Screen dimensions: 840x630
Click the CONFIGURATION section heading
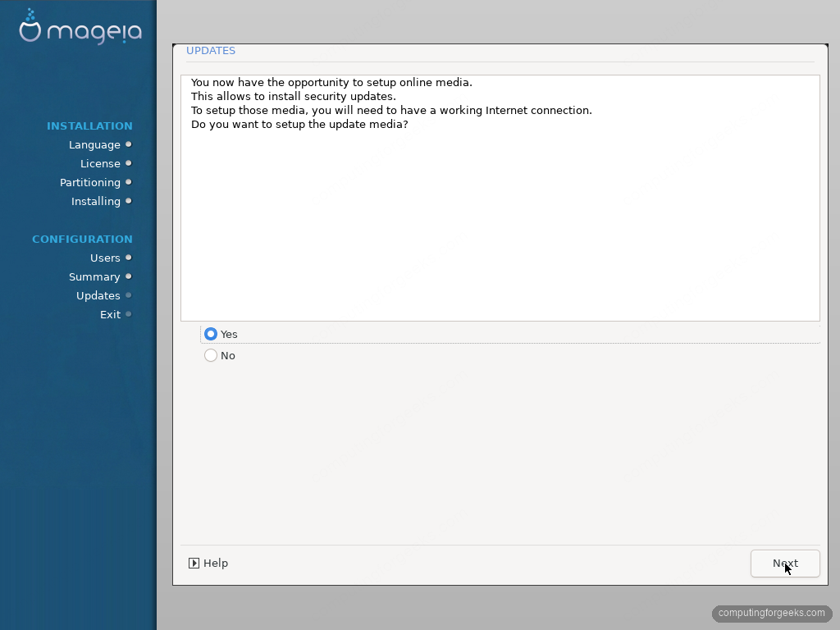tap(82, 239)
